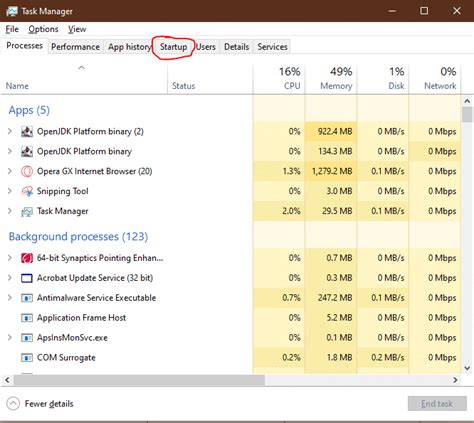Open the File menu
The height and width of the screenshot is (423, 474).
point(12,29)
